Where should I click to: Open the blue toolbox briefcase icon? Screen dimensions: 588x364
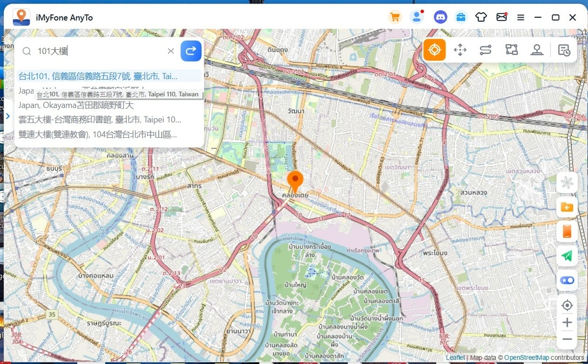(x=461, y=17)
